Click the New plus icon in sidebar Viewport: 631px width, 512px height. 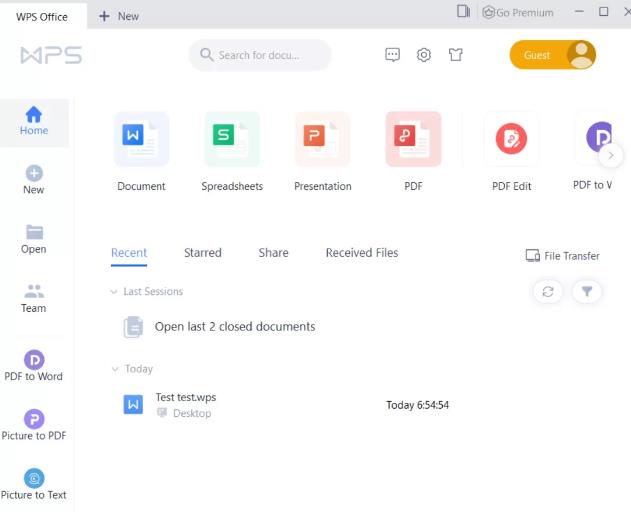tap(34, 173)
